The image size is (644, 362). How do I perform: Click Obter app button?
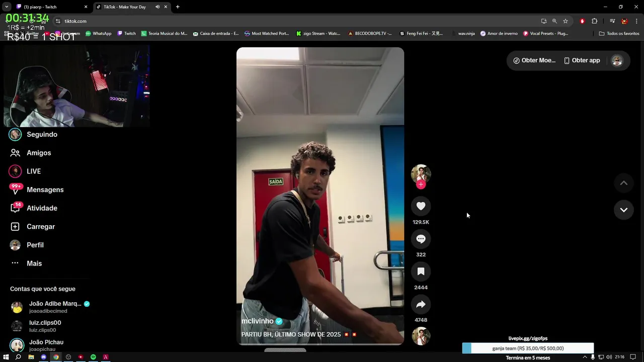pyautogui.click(x=582, y=60)
